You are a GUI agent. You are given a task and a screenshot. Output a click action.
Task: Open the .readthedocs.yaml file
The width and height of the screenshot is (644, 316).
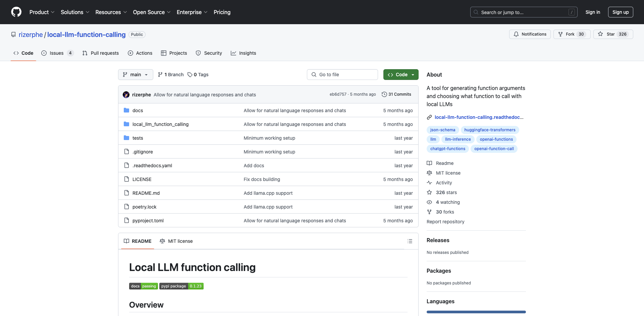pos(152,166)
